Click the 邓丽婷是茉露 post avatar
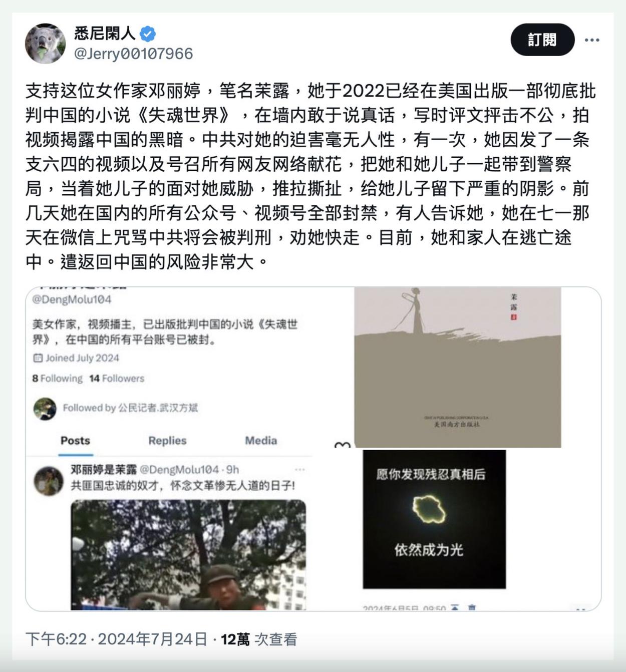The image size is (626, 672). coord(48,481)
